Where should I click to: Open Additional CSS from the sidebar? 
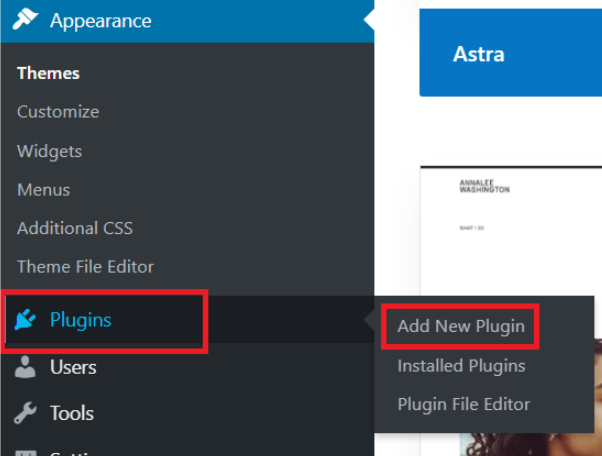coord(74,228)
